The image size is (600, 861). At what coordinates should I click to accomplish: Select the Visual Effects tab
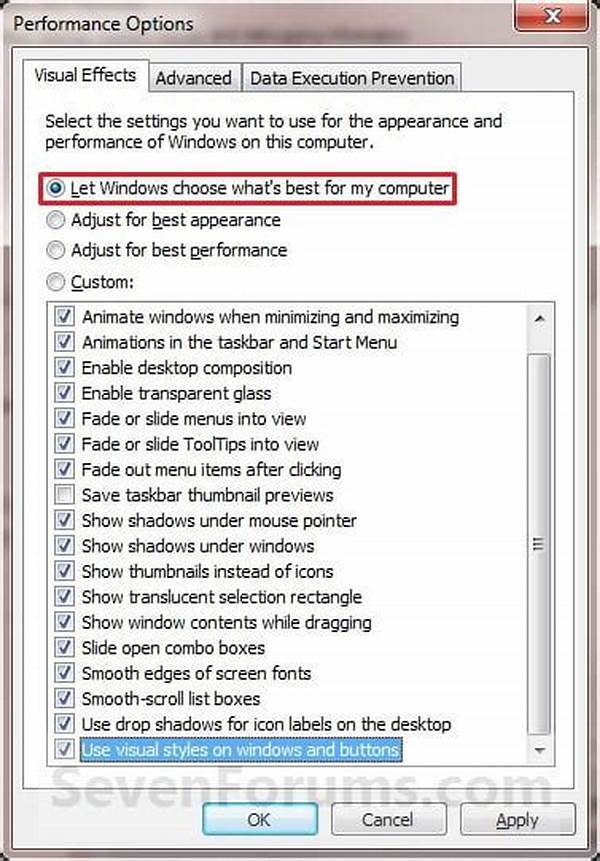coord(85,76)
